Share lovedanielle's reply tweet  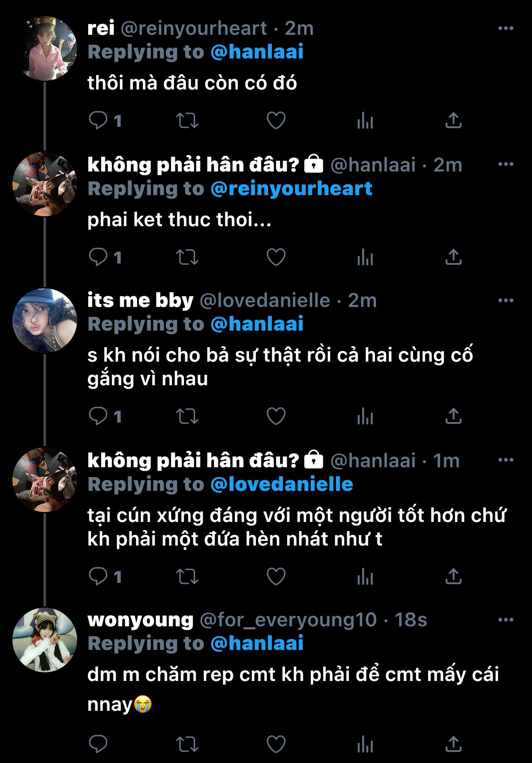453,416
